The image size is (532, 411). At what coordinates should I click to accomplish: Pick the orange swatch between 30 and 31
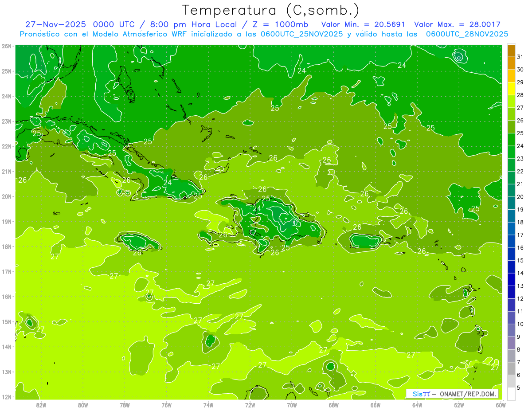511,63
